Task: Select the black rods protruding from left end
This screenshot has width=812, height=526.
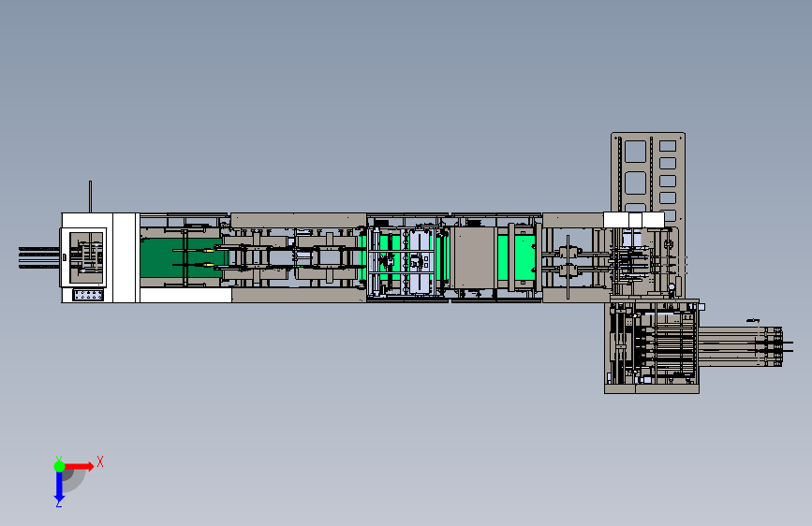Action: (x=39, y=257)
